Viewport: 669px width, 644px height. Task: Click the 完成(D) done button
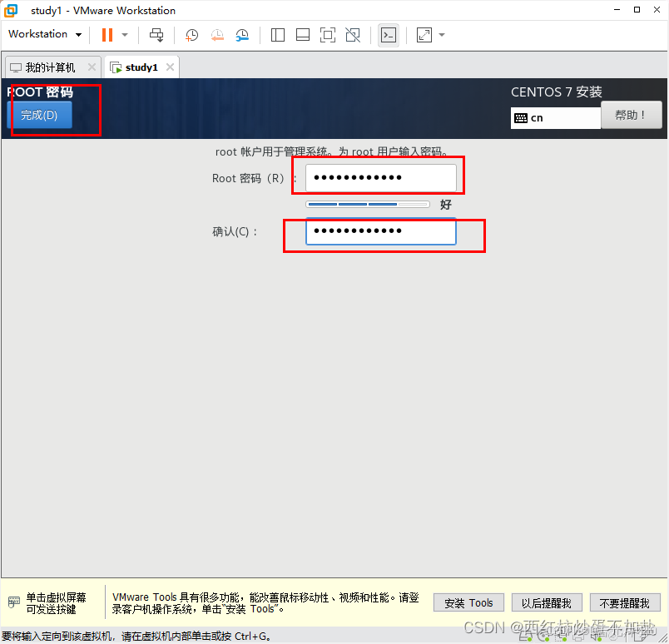(x=39, y=115)
